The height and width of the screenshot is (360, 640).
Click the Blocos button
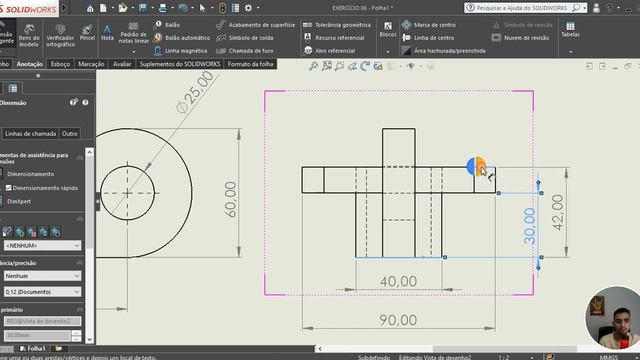pyautogui.click(x=388, y=30)
